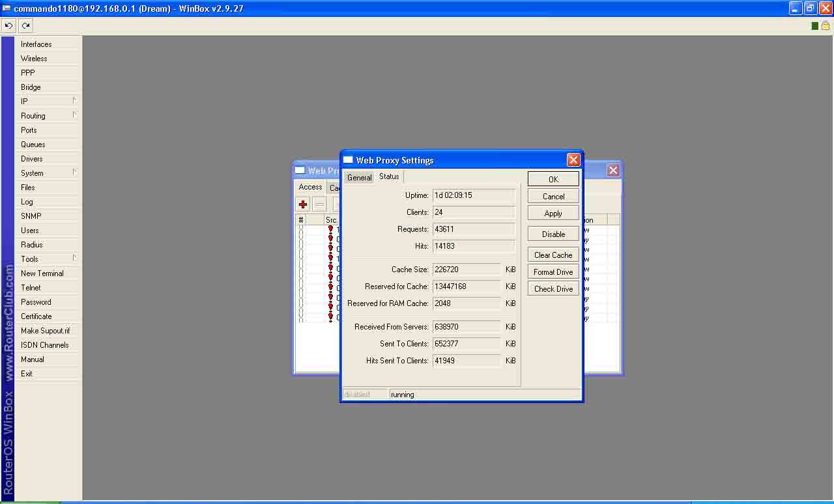Click the '#' column header in access list
The height and width of the screenshot is (504, 834).
pos(301,220)
